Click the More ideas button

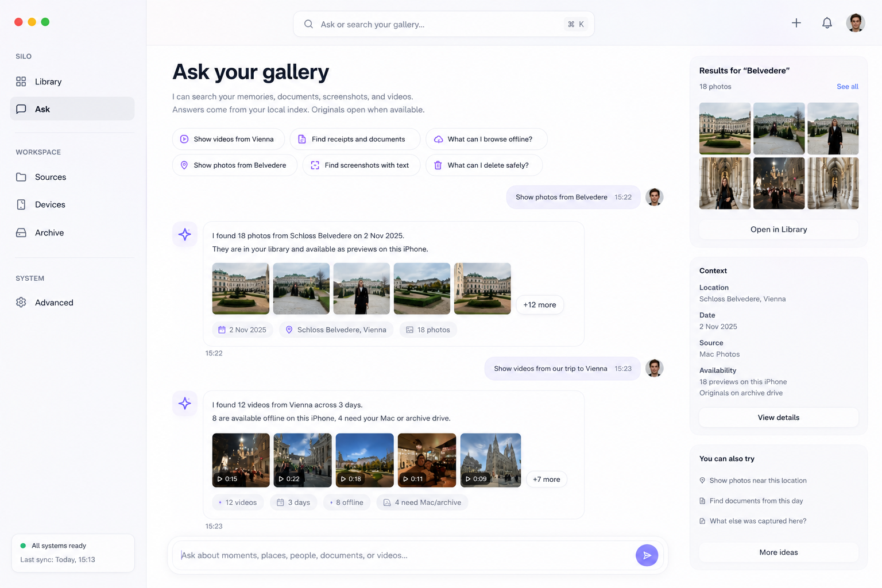pos(779,552)
